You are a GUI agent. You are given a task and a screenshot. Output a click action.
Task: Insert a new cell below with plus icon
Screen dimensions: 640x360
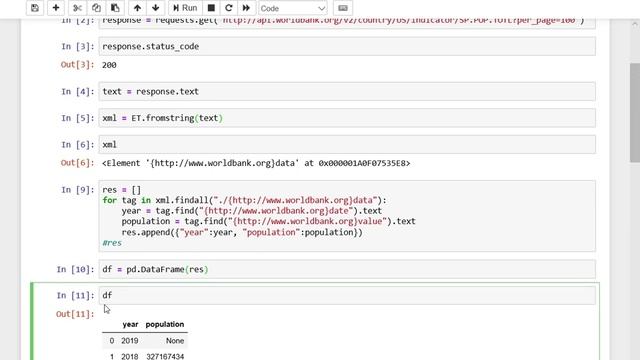pos(56,8)
